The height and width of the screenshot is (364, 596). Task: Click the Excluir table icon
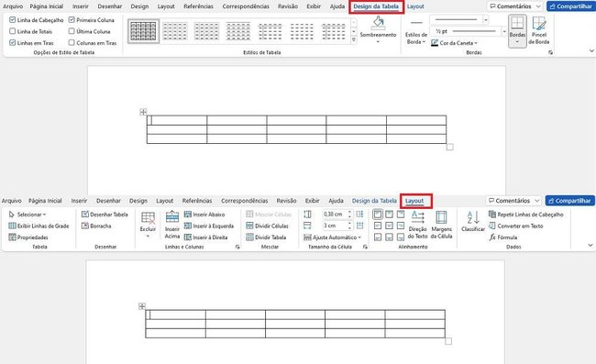[148, 224]
